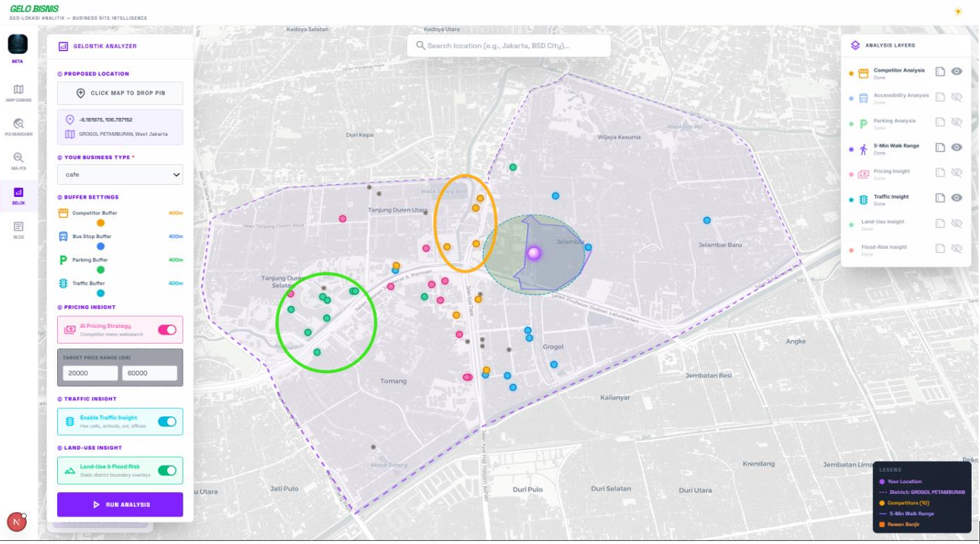Viewport: 980px width, 544px height.
Task: Open Pricing Insight report document icon
Action: [940, 173]
